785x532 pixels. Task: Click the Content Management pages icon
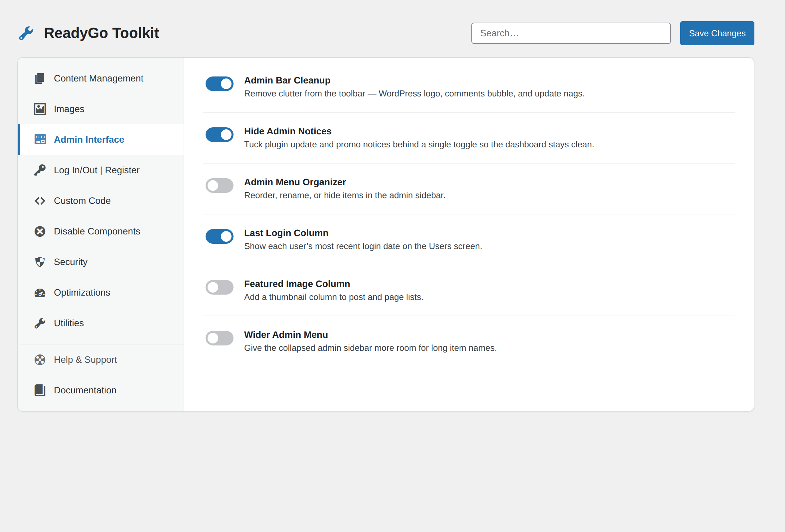tap(40, 78)
